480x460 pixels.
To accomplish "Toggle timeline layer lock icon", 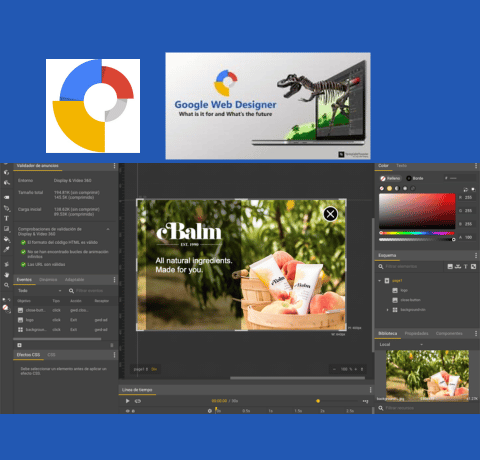I will [x=133, y=411].
